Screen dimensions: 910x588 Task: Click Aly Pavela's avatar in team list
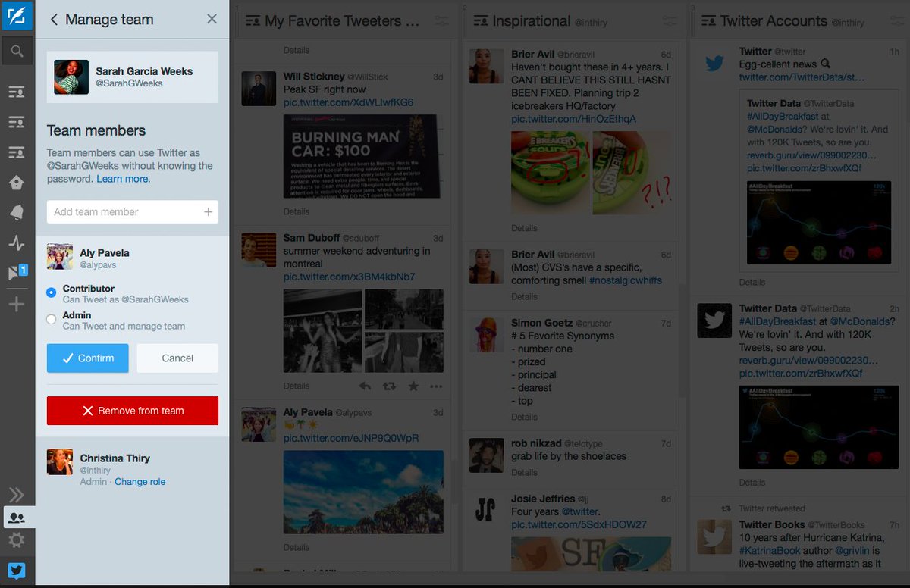[x=60, y=258]
